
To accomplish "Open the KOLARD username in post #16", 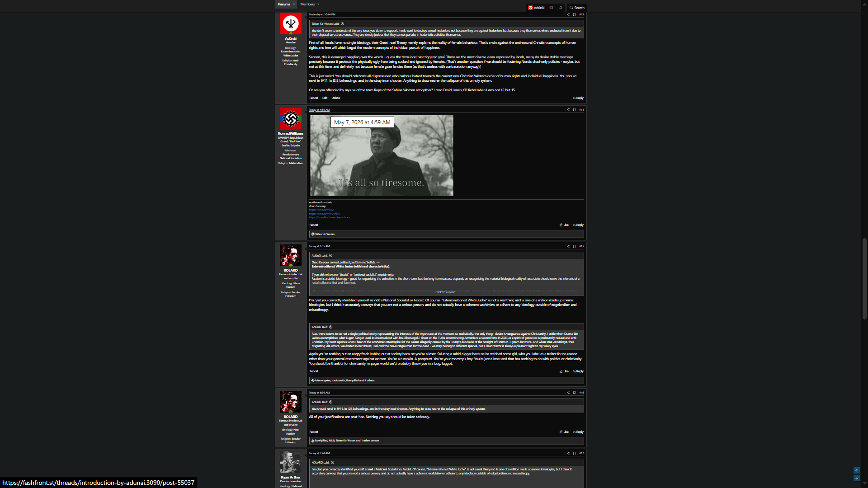I will click(x=291, y=417).
